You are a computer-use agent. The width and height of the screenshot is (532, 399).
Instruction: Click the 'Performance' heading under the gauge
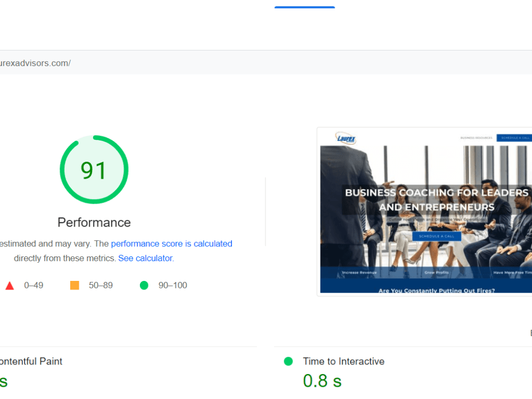[x=94, y=222]
